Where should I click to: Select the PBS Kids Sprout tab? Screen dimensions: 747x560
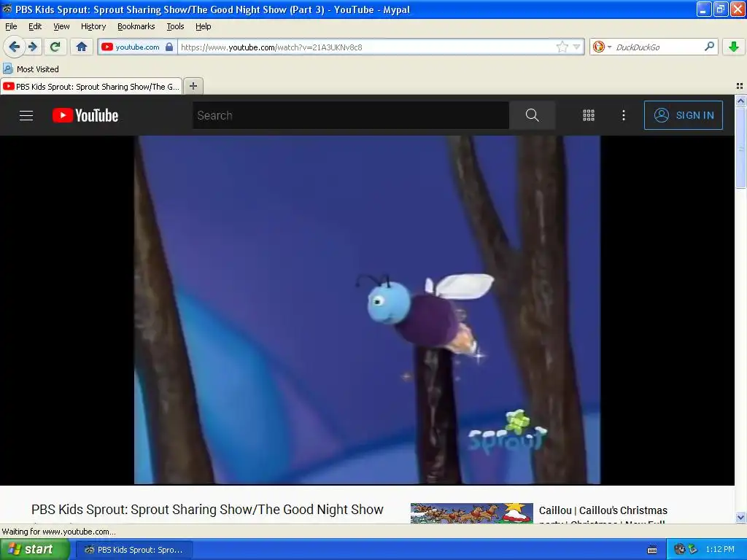click(x=91, y=86)
